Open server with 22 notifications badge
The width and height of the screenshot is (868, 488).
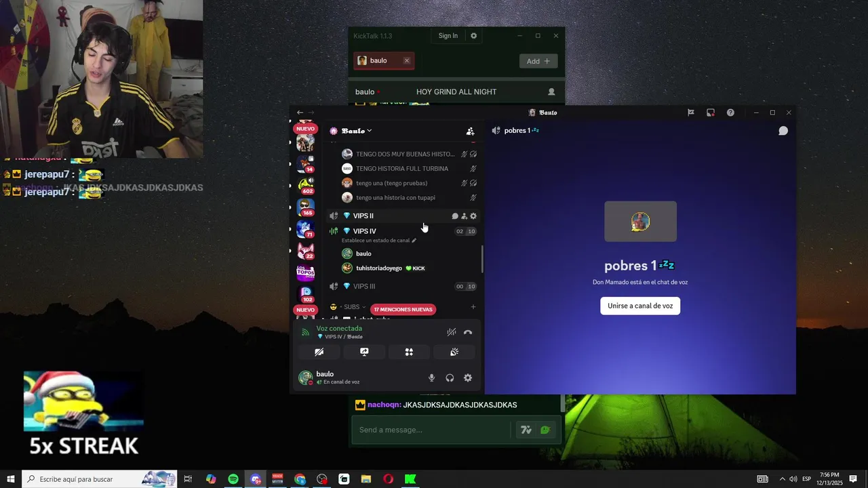pyautogui.click(x=305, y=251)
